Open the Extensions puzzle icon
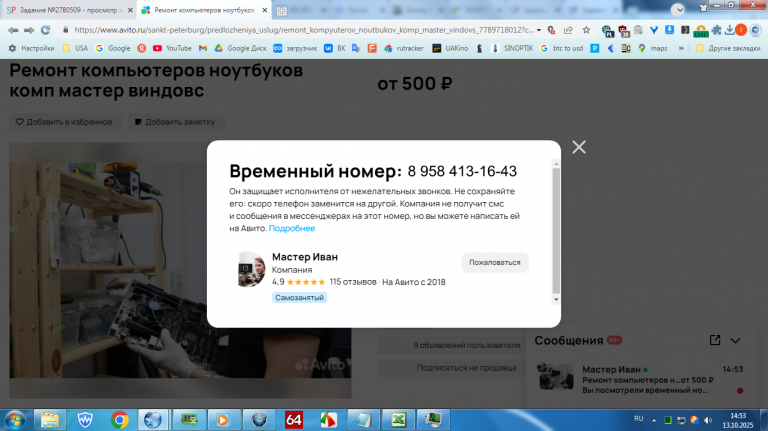This screenshot has height=431, width=768. tap(717, 30)
